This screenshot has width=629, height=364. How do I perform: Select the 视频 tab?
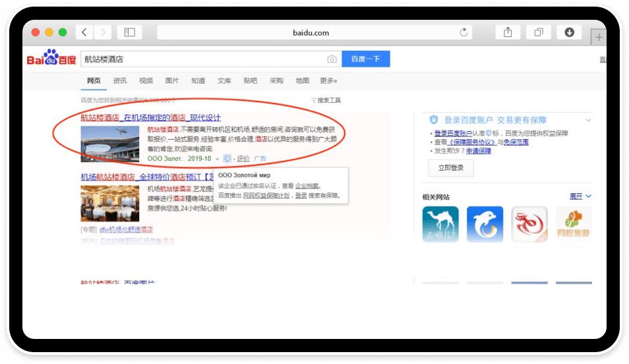pyautogui.click(x=146, y=80)
